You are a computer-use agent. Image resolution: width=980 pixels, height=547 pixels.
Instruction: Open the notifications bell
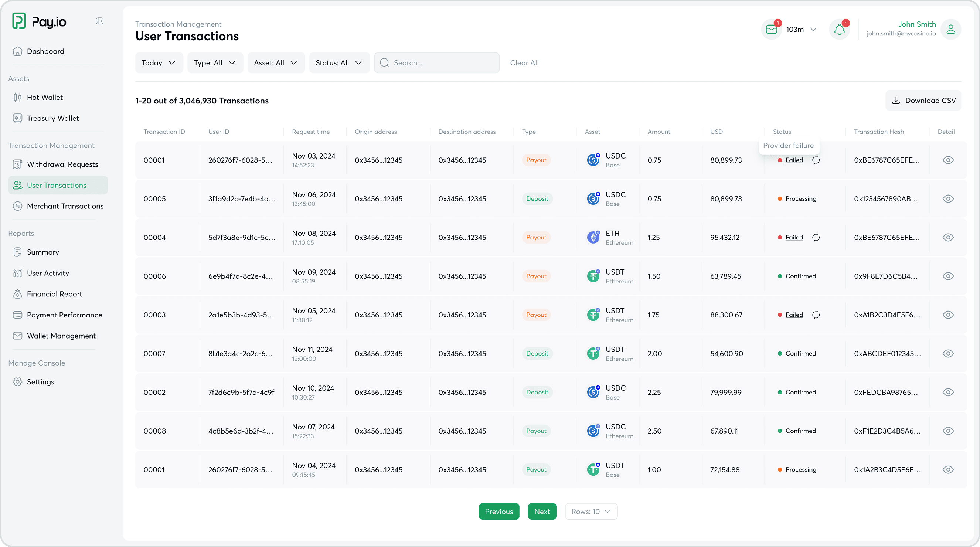coord(839,29)
